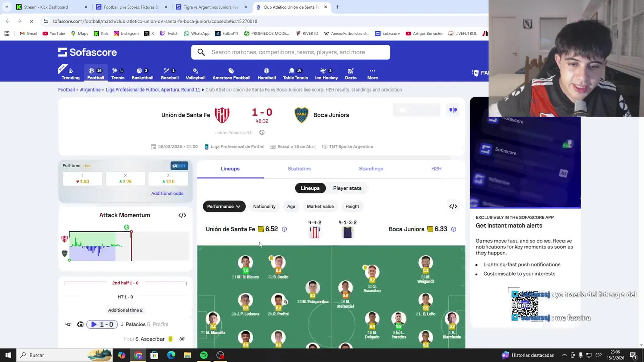The height and width of the screenshot is (362, 644).
Task: Open the Trending sports section
Action: click(70, 74)
